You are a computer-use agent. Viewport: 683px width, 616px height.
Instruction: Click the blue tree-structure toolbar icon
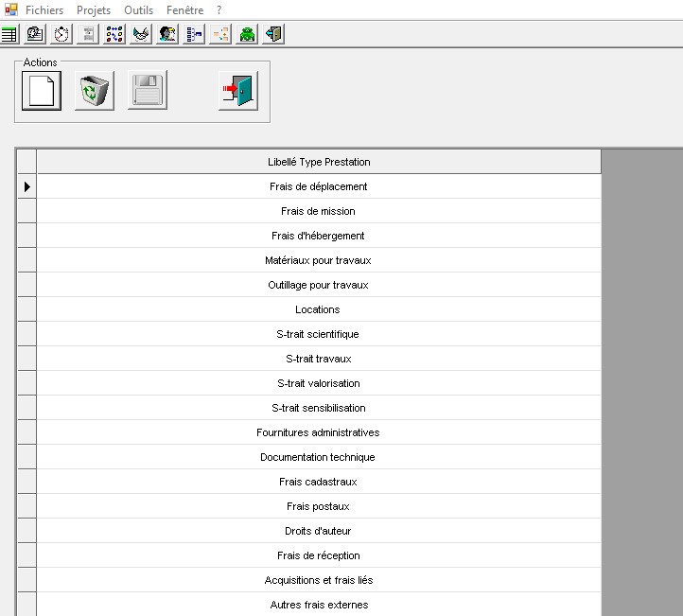194,35
